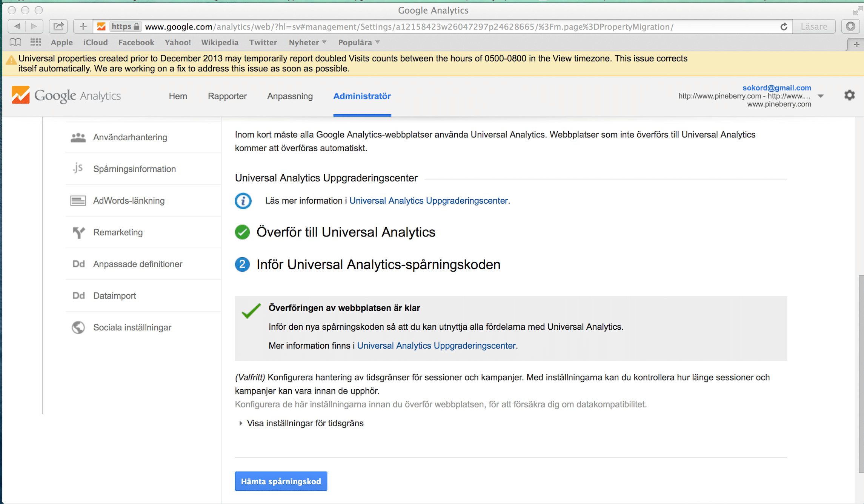
Task: Click the Användarhantering people icon
Action: point(78,137)
